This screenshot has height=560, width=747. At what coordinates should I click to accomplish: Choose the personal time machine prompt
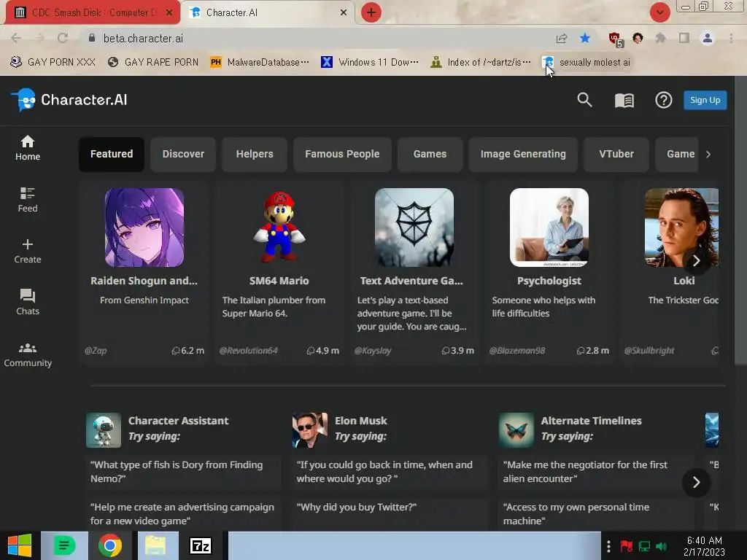tap(596, 514)
